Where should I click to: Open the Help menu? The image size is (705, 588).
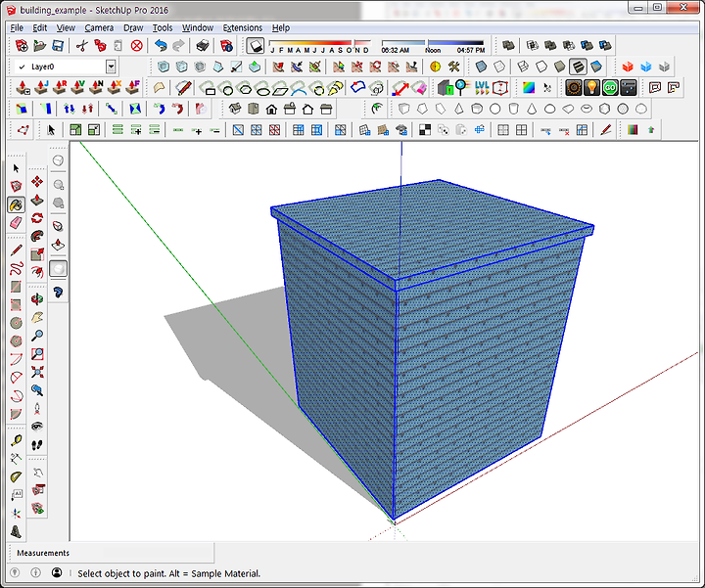coord(281,27)
